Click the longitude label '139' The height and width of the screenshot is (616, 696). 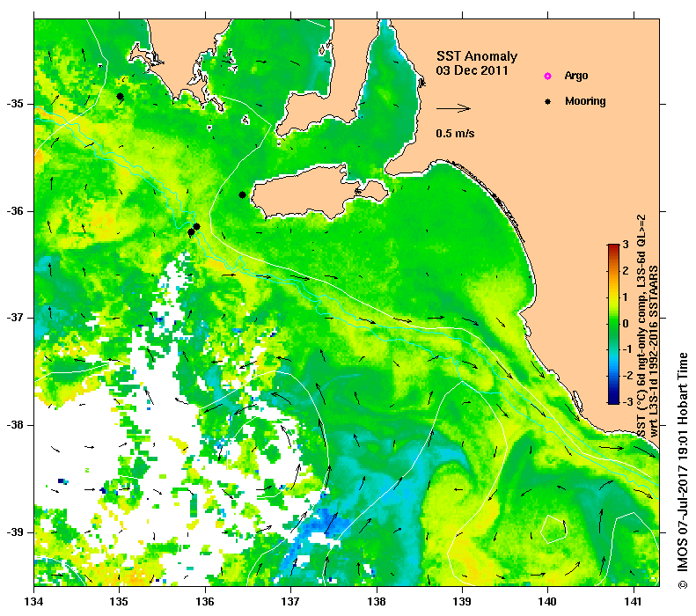[x=463, y=602]
